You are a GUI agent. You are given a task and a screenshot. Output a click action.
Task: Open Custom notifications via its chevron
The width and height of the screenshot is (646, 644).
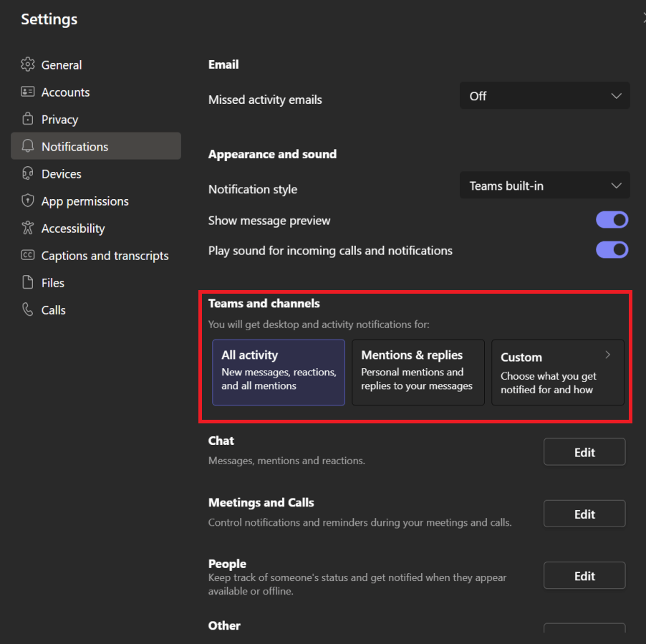pyautogui.click(x=607, y=355)
